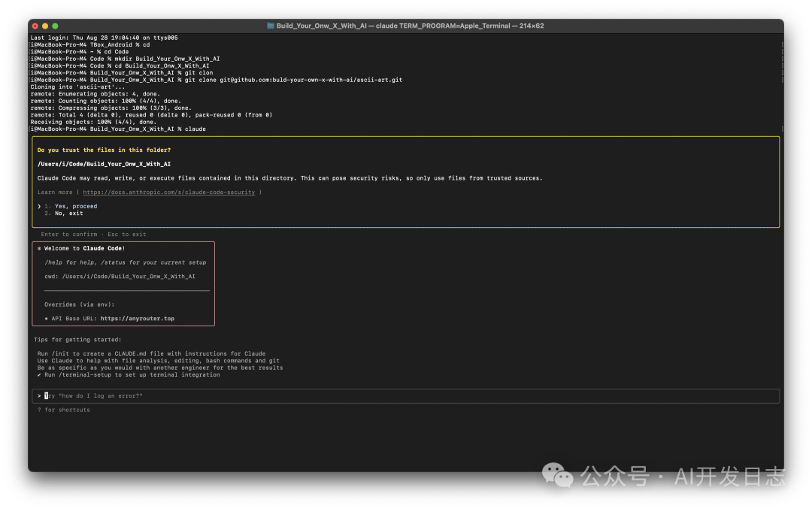Click the final prompt line running "claude"
The image size is (812, 509).
118,129
